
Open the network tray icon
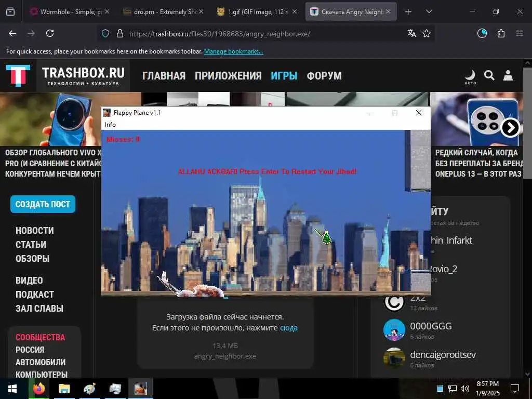point(453,389)
